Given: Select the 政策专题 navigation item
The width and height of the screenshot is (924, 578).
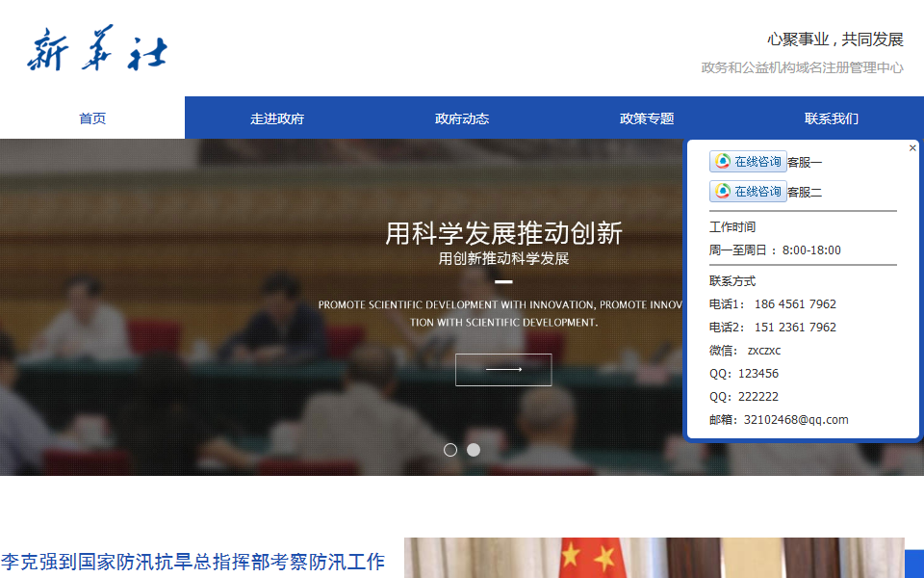Looking at the screenshot, I should (647, 118).
